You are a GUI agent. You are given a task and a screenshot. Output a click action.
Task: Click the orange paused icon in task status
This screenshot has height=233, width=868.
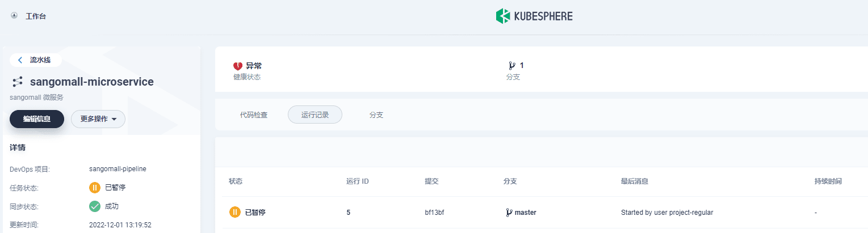point(95,187)
